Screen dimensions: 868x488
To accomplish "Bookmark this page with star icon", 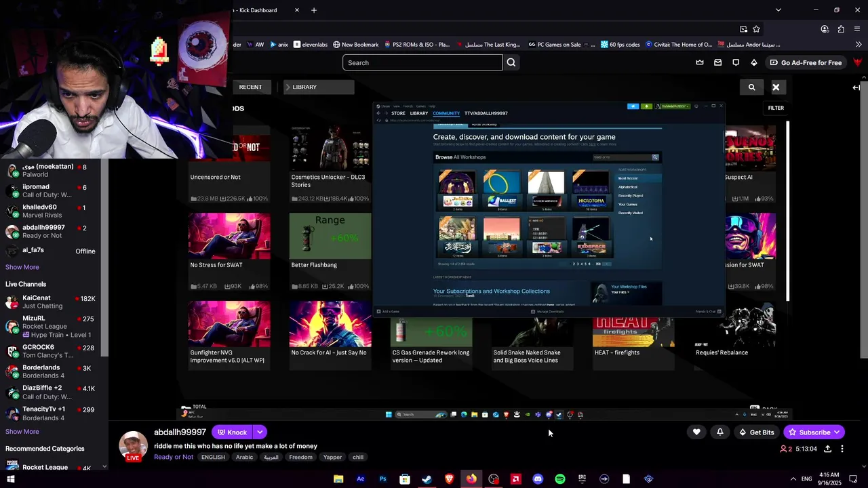I will coord(756,29).
